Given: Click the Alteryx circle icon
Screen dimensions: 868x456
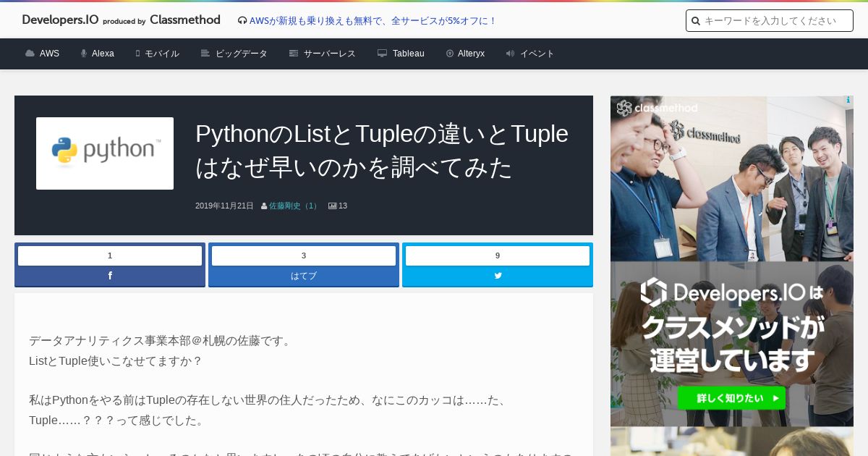Looking at the screenshot, I should 450,54.
